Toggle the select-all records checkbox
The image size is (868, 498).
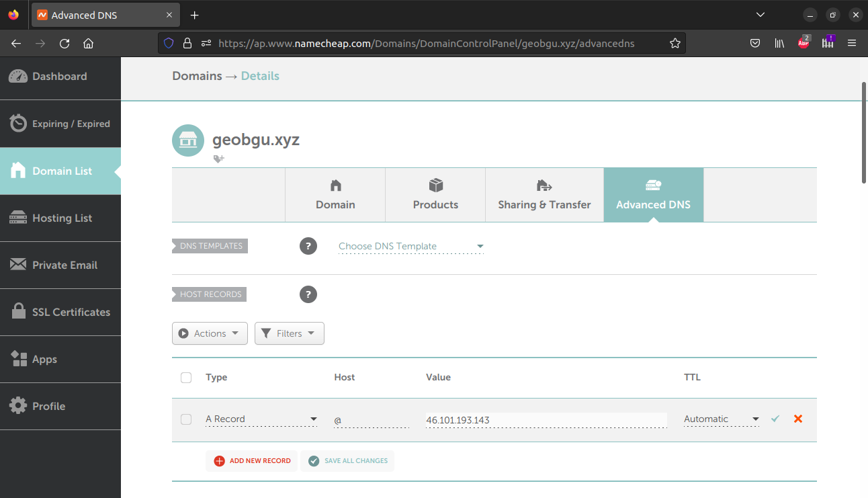pos(186,378)
